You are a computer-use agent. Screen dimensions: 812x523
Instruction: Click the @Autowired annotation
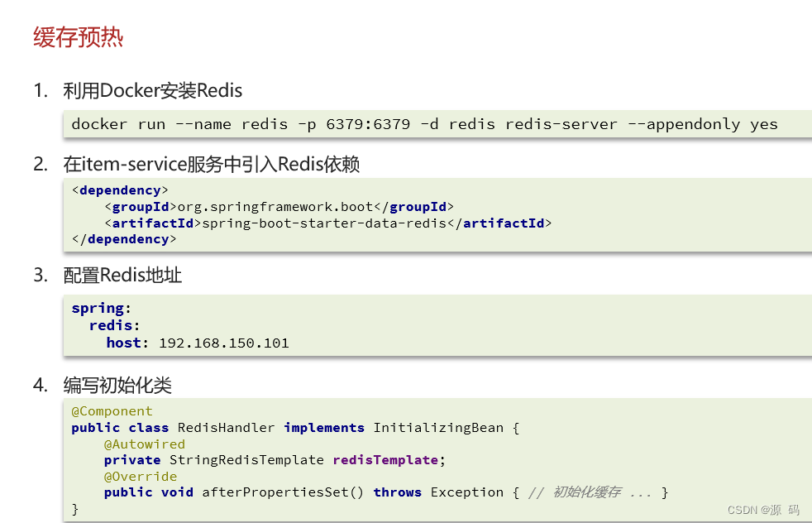pos(145,444)
